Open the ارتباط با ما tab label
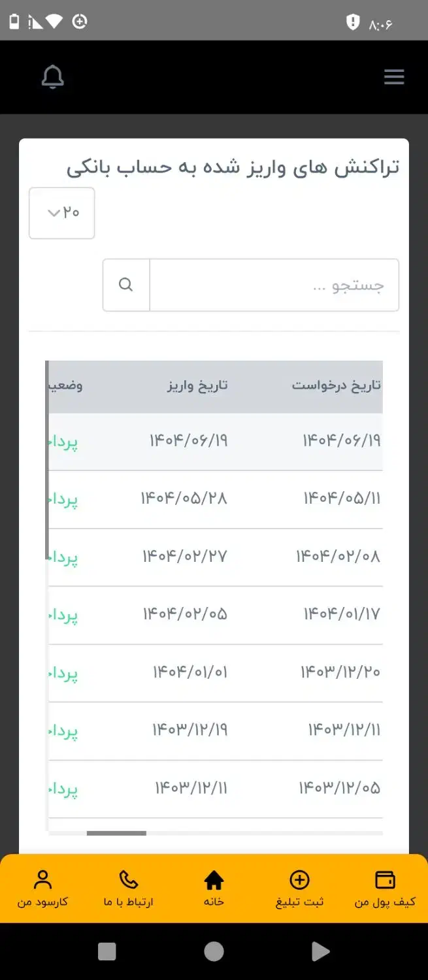428x980 pixels. [129, 902]
